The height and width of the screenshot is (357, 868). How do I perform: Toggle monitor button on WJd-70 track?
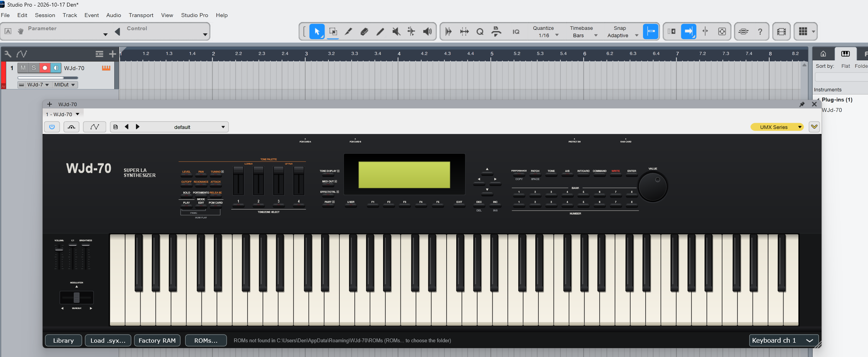[56, 68]
